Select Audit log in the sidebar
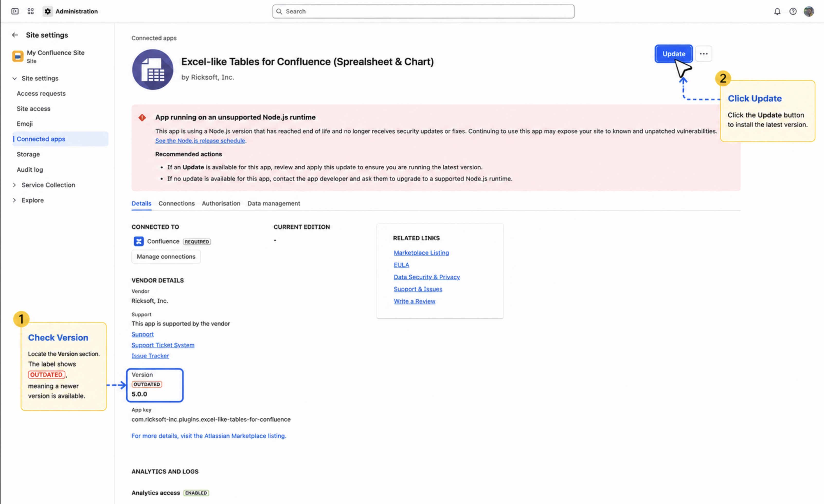 [30, 169]
